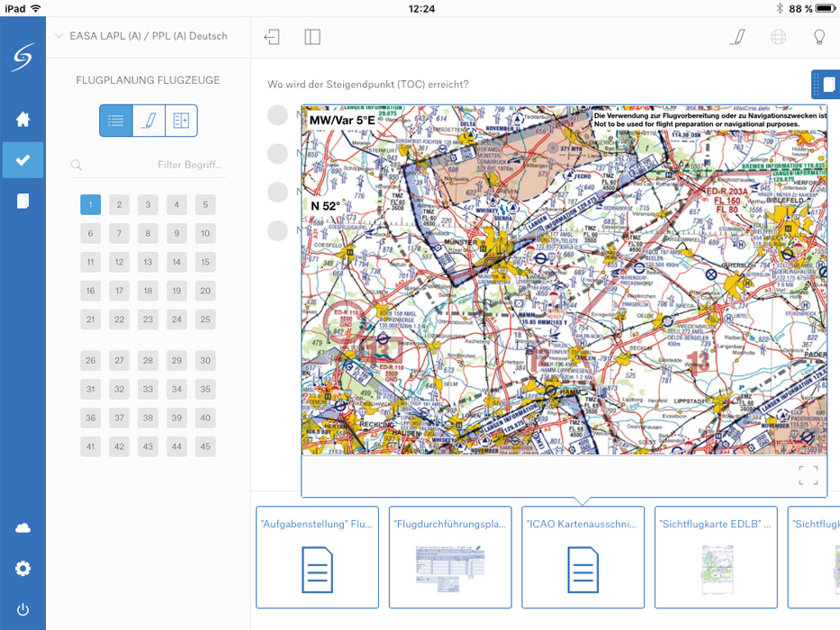Tap the app logo at sidebar top
This screenshot has height=630, width=840.
pos(23,57)
